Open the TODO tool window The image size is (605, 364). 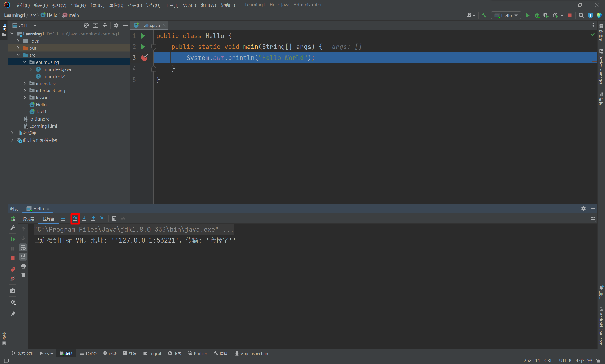coord(88,353)
